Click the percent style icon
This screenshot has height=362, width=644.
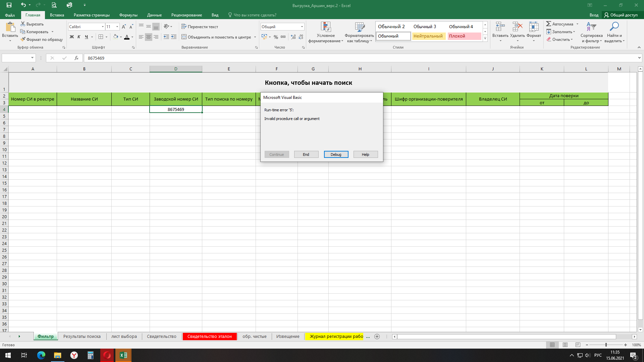tap(276, 37)
